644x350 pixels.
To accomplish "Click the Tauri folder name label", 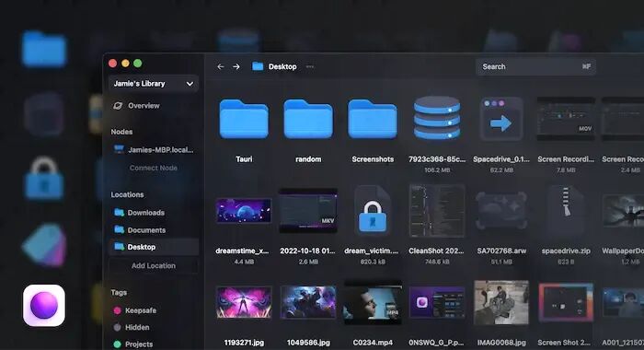I will 244,159.
